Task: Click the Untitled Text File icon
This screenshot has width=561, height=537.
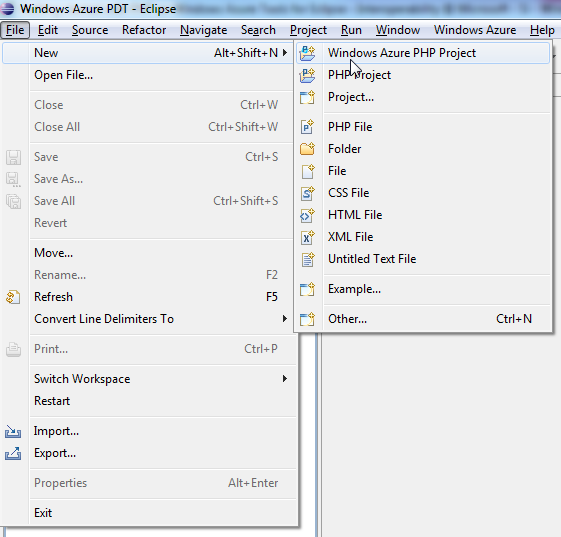Action: click(307, 259)
